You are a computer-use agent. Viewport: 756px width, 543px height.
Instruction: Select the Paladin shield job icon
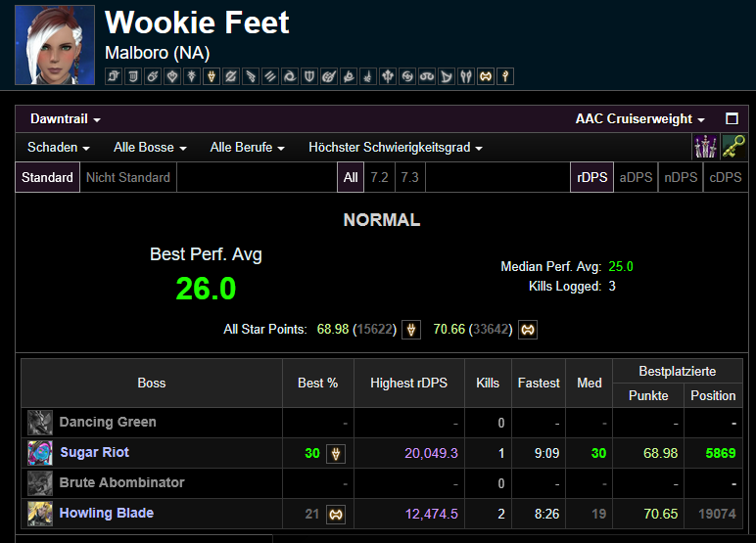click(x=309, y=76)
